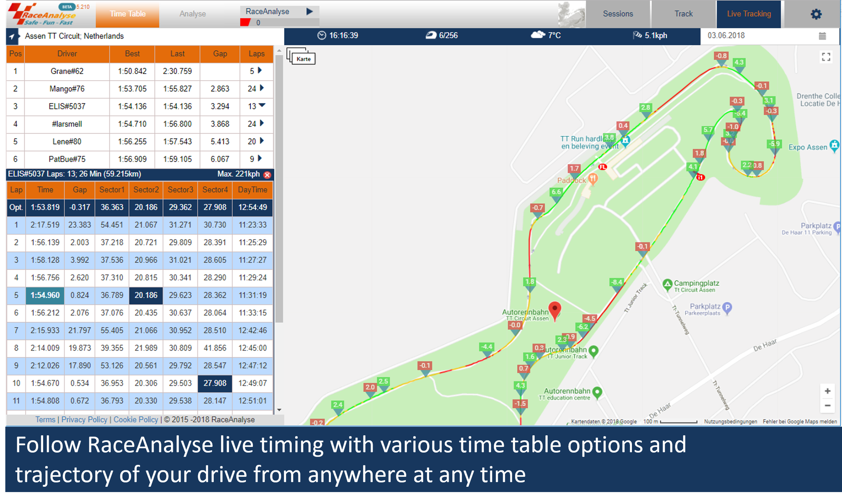Close the ELIS#5037 lap detail panel
Image resolution: width=842 pixels, height=504 pixels.
pos(267,175)
